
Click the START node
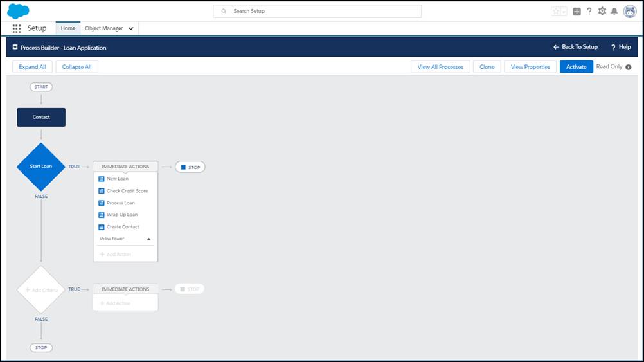click(x=41, y=87)
